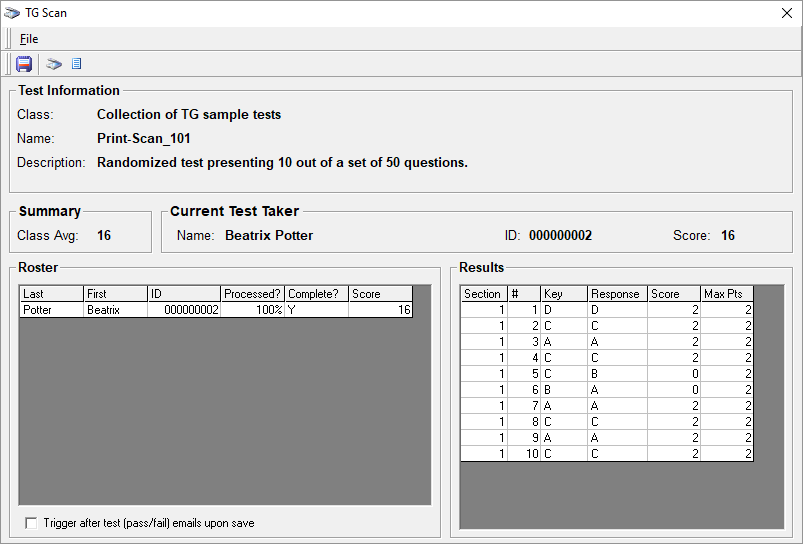Enable trigger after test emails upon save

pyautogui.click(x=31, y=523)
